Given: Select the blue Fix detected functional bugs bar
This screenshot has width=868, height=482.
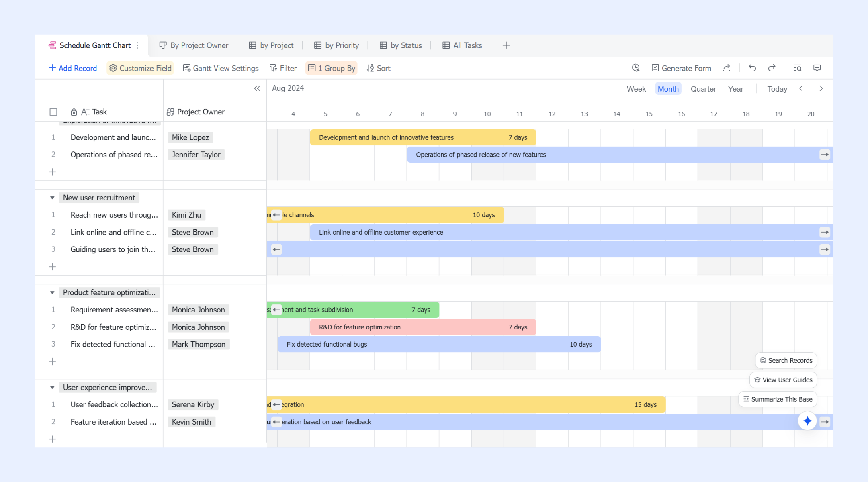Looking at the screenshot, I should click(439, 344).
